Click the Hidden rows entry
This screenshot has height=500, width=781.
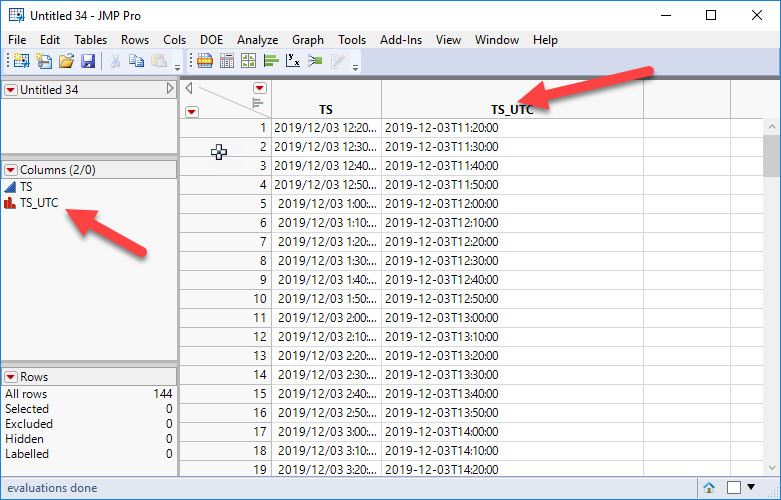pyautogui.click(x=89, y=439)
